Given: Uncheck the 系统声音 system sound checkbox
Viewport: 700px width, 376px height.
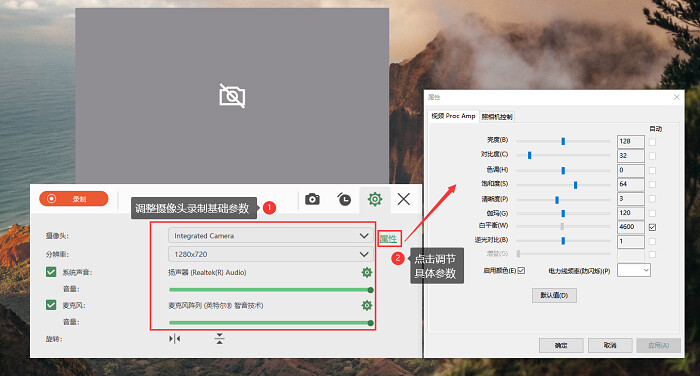Looking at the screenshot, I should (x=51, y=272).
